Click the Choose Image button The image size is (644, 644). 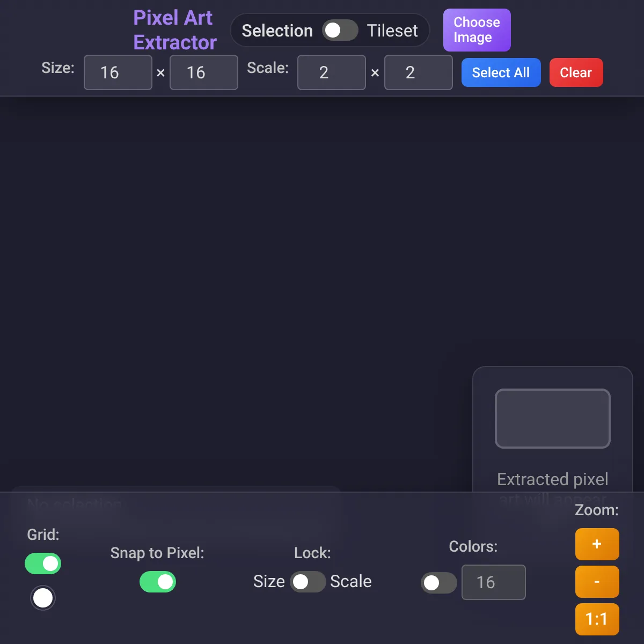coord(477,30)
